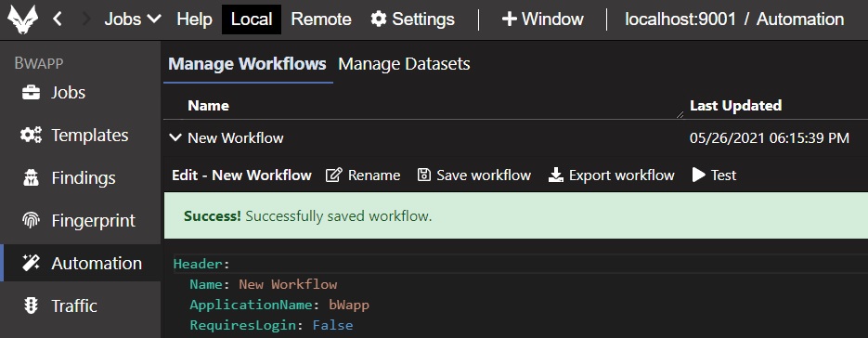
Task: Open Settings via the gear icon
Action: (x=379, y=19)
